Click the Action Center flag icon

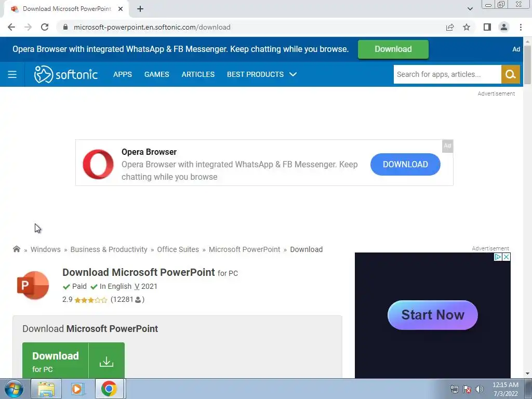click(467, 389)
